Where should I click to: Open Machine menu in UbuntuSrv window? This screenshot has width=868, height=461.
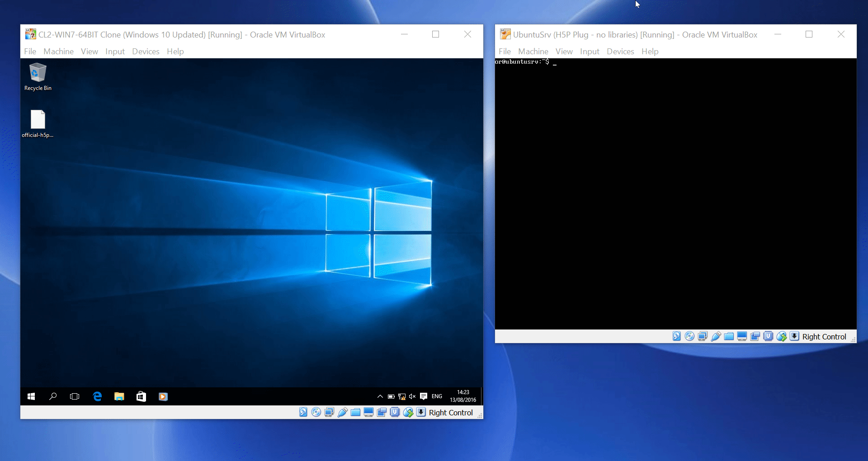[533, 52]
